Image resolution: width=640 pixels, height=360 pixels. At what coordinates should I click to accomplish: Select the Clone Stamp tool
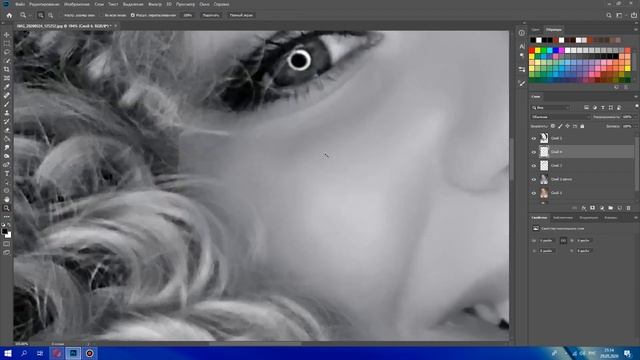[7, 113]
